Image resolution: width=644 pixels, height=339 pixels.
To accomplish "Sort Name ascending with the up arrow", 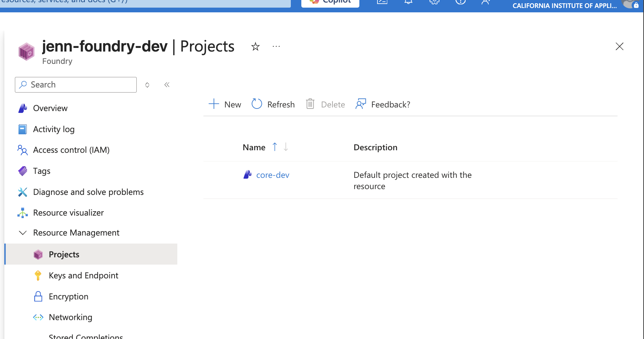I will pyautogui.click(x=275, y=147).
